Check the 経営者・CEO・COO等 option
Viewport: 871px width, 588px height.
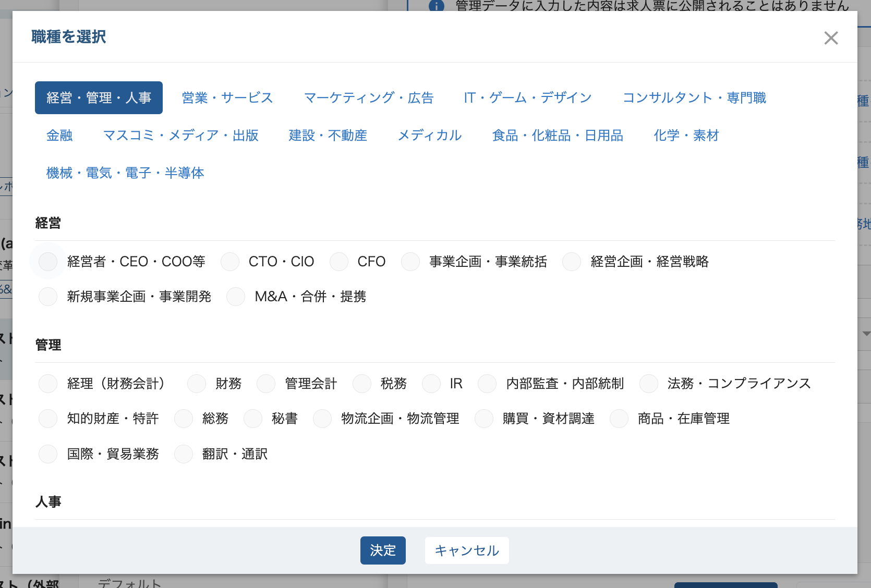click(48, 261)
